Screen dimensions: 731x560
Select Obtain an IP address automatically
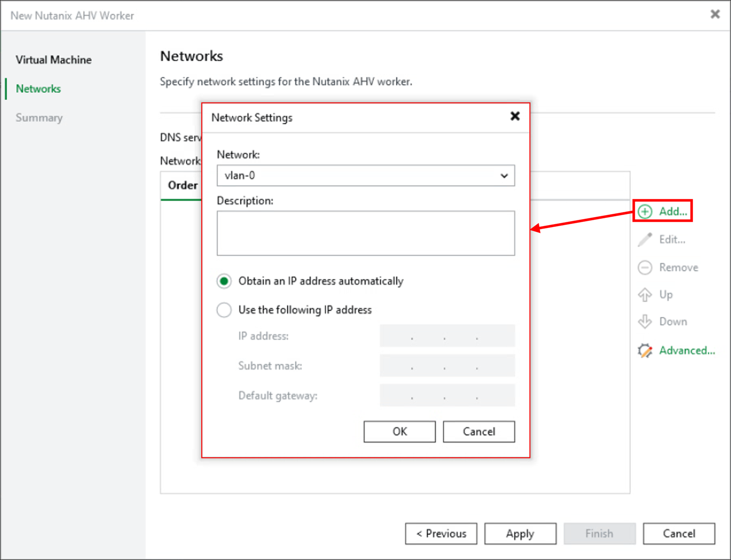224,281
